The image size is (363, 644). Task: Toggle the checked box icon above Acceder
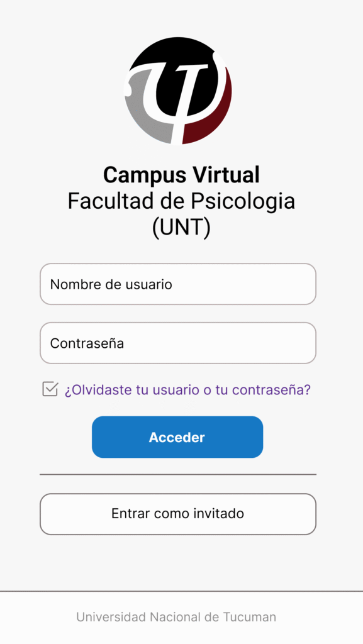pyautogui.click(x=50, y=389)
